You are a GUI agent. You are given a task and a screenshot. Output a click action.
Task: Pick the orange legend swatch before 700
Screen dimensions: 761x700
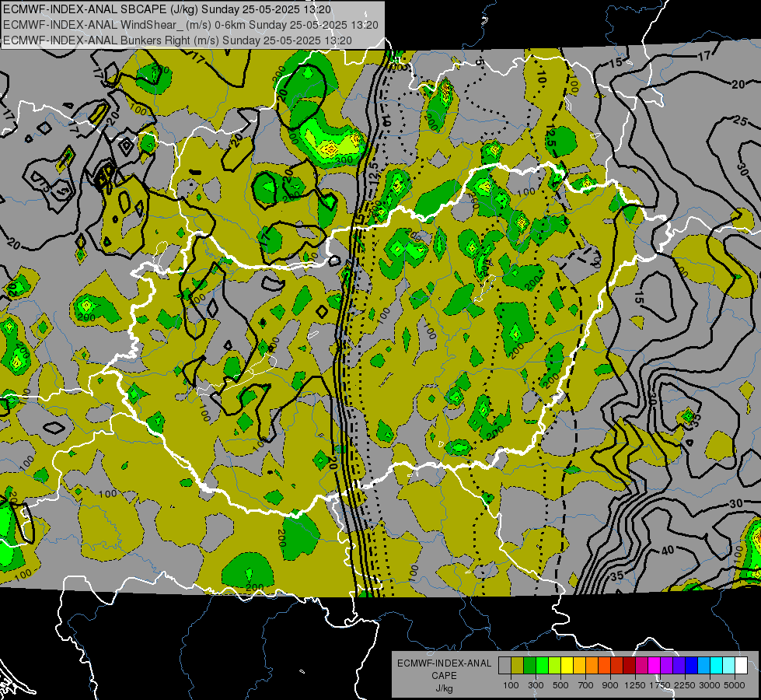click(x=592, y=666)
